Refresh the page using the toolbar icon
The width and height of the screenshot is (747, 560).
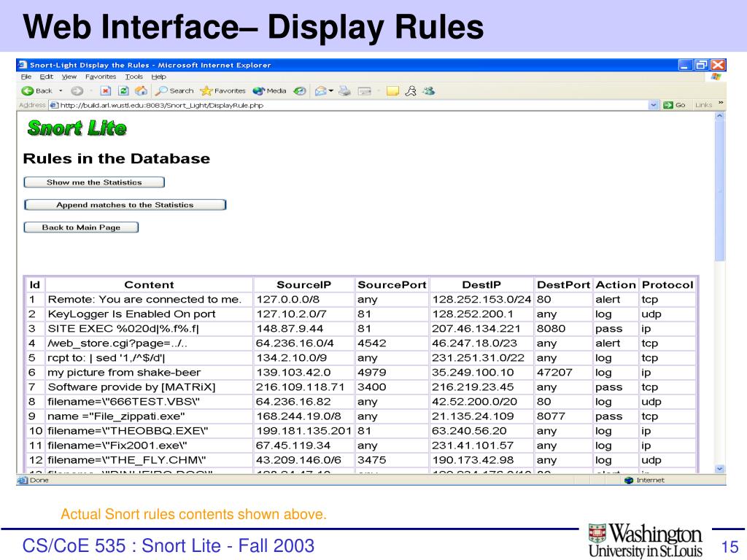(123, 90)
